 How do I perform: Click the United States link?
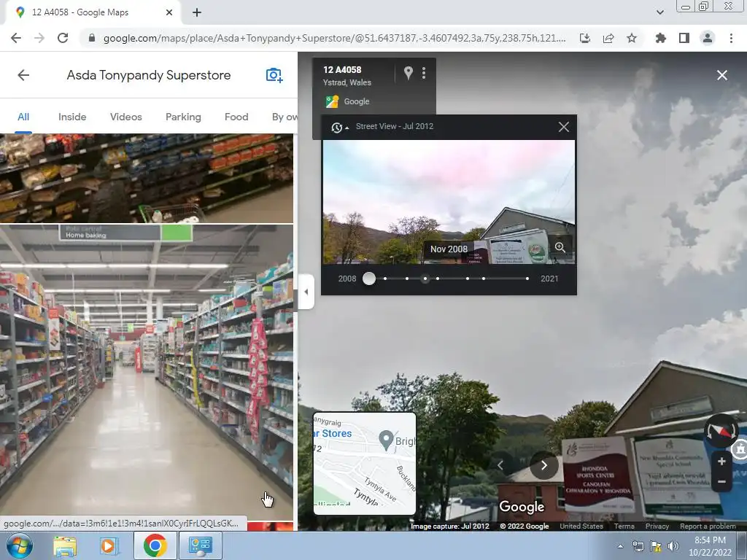tap(581, 526)
